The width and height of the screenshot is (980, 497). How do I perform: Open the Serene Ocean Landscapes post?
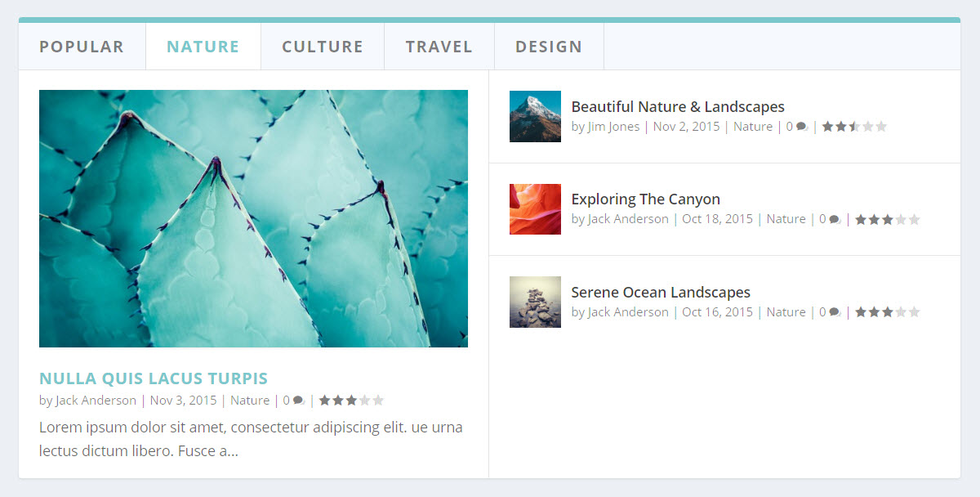(x=661, y=292)
